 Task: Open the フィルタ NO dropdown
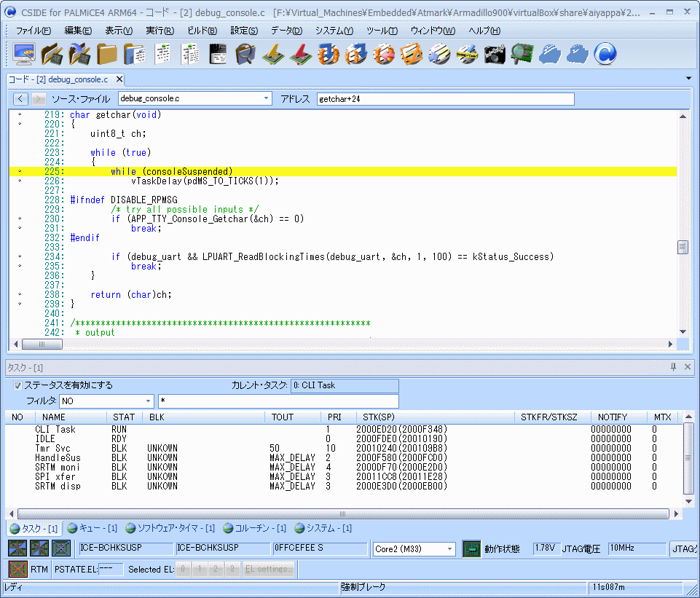pos(149,401)
